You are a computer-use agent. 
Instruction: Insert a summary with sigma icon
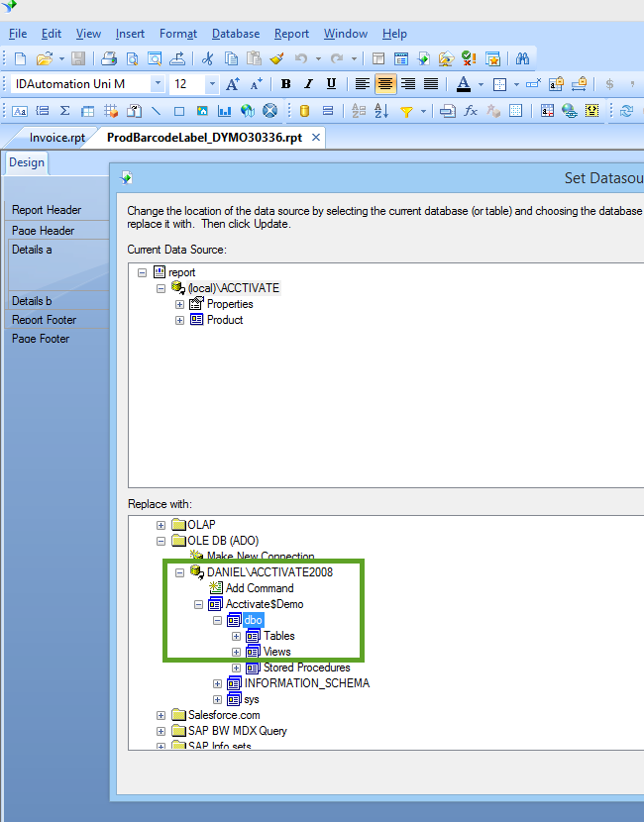pyautogui.click(x=65, y=111)
